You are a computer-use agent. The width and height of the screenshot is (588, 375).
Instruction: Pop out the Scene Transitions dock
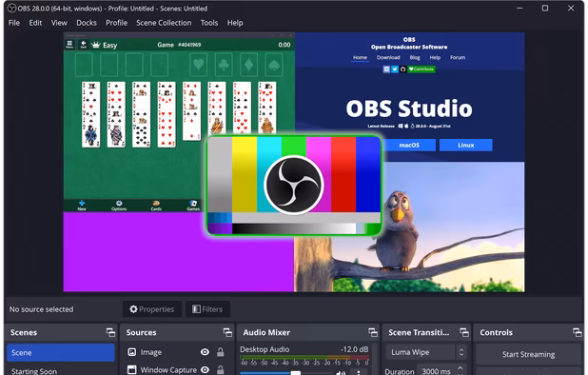tap(464, 332)
